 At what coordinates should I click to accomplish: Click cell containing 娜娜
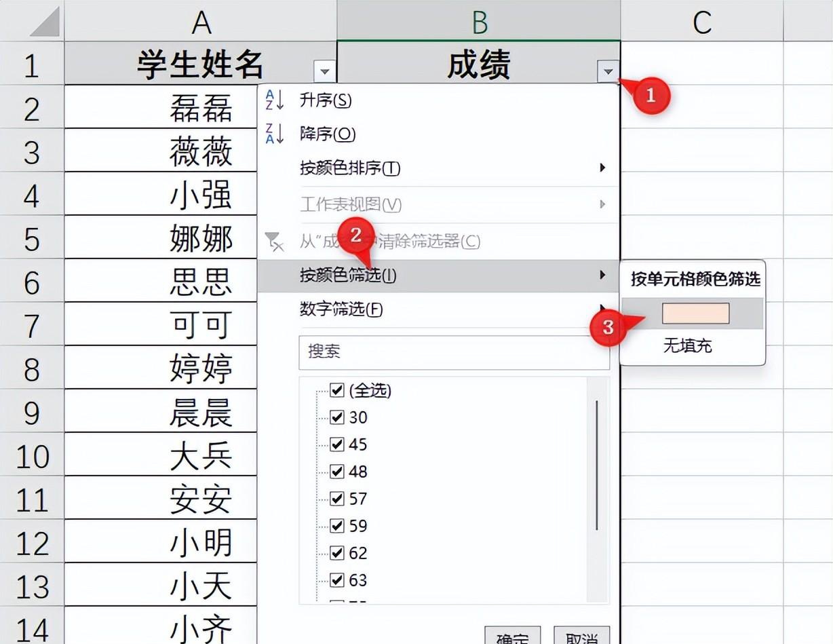click(161, 238)
